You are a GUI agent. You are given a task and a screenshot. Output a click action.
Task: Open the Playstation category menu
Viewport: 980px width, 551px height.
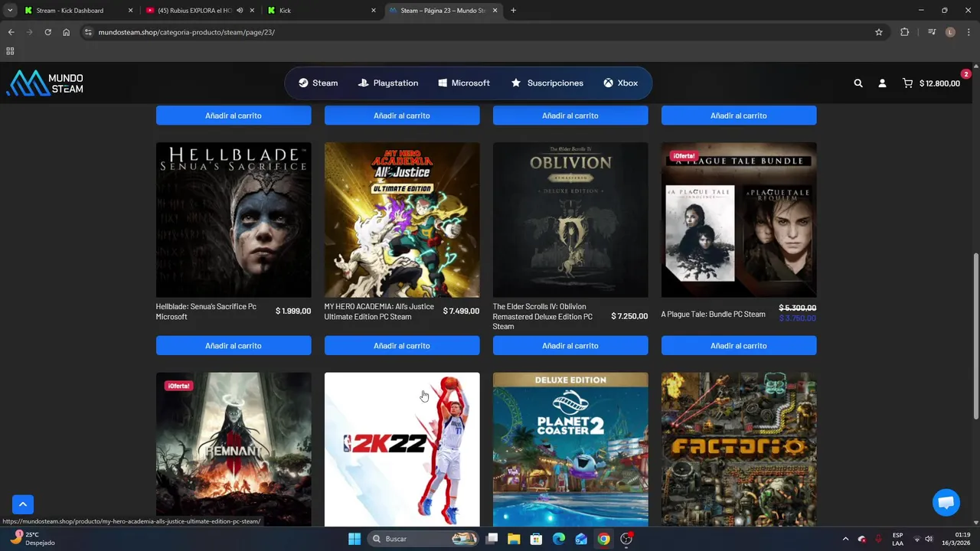click(388, 83)
